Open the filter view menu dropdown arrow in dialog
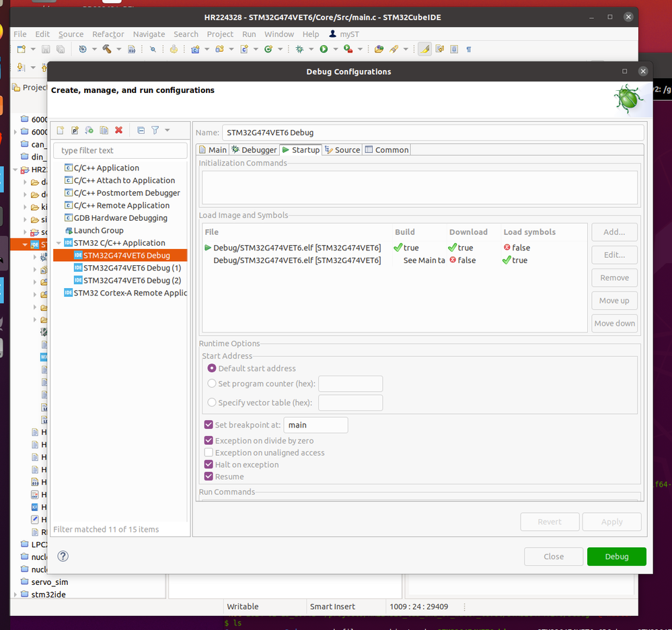 (x=167, y=131)
